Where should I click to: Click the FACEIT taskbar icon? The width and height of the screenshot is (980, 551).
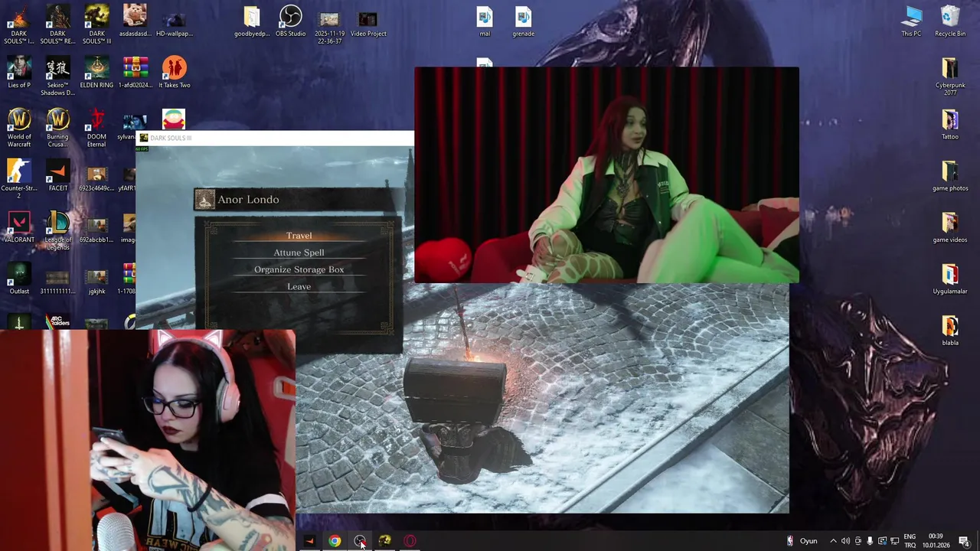pyautogui.click(x=309, y=541)
